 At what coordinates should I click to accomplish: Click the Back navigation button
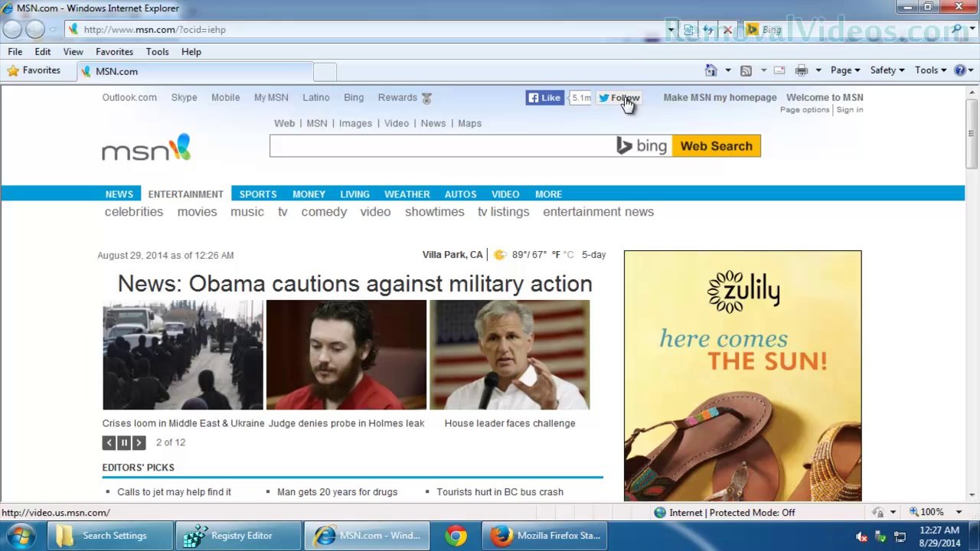point(13,29)
